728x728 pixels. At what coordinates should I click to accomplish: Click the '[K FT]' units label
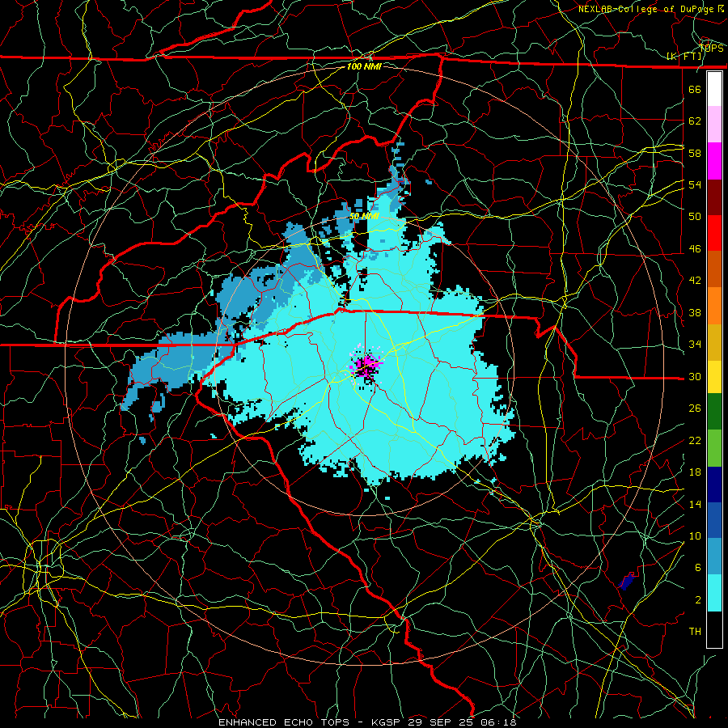tap(684, 57)
